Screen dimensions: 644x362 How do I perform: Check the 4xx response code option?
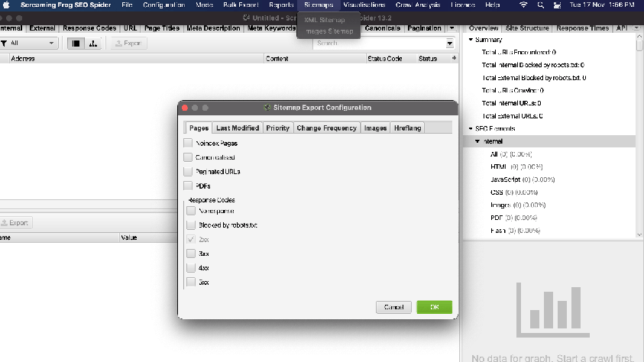click(x=191, y=268)
